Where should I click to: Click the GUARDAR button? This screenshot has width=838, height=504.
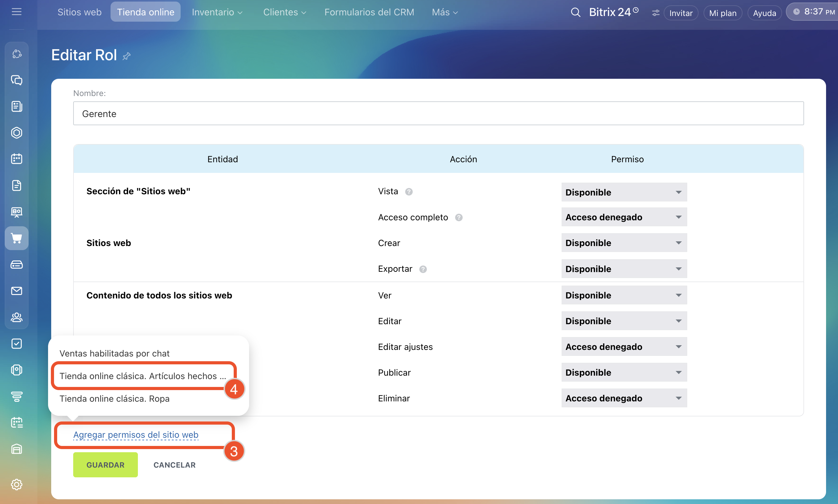pyautogui.click(x=105, y=464)
